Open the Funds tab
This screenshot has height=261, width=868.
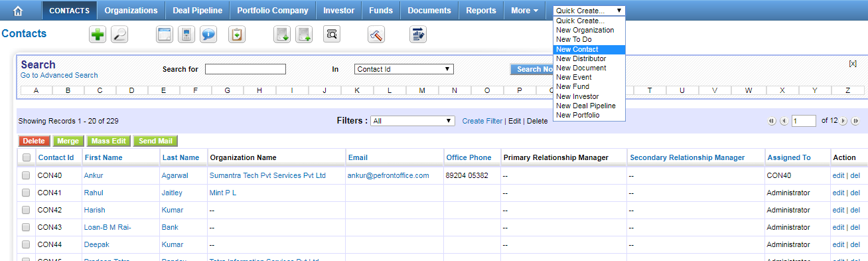(x=381, y=11)
